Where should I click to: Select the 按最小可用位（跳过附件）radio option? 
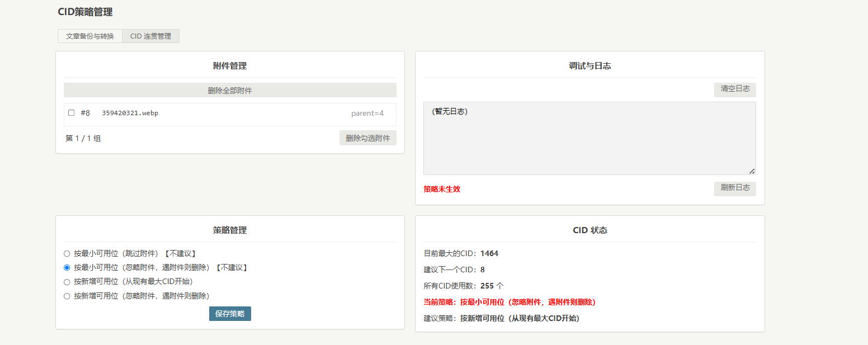(67, 254)
